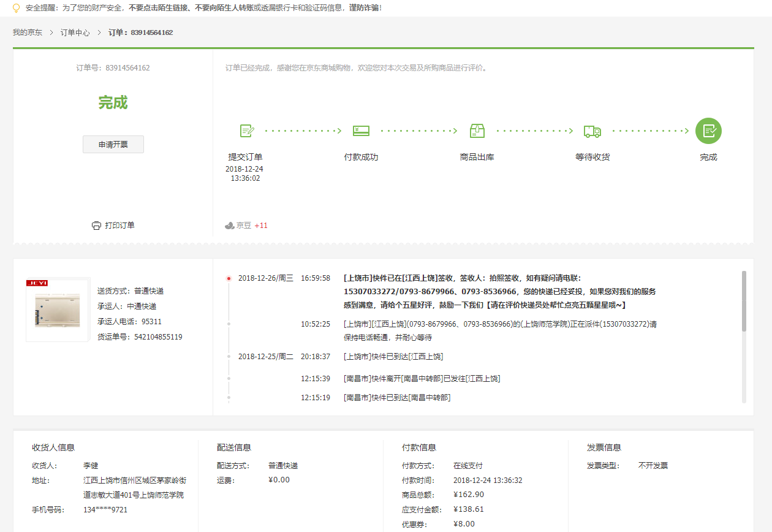Viewport: 772px width, 532px height.
Task: Click the 收货人信息 section heading
Action: [53, 447]
